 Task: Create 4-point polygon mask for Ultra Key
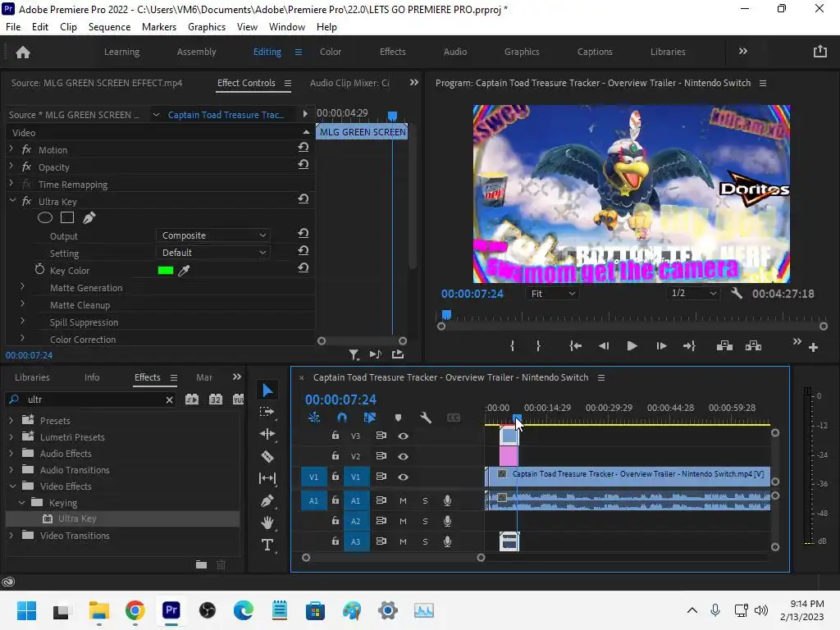tap(67, 217)
